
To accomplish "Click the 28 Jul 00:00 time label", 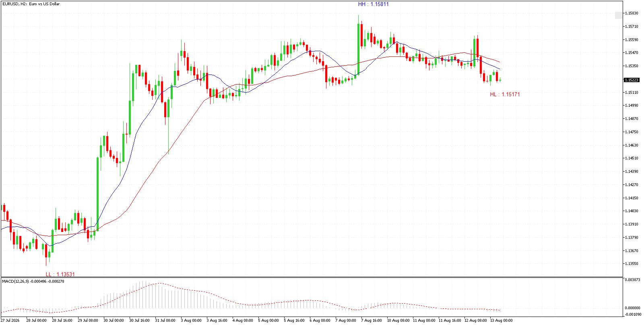I will pos(36,321).
